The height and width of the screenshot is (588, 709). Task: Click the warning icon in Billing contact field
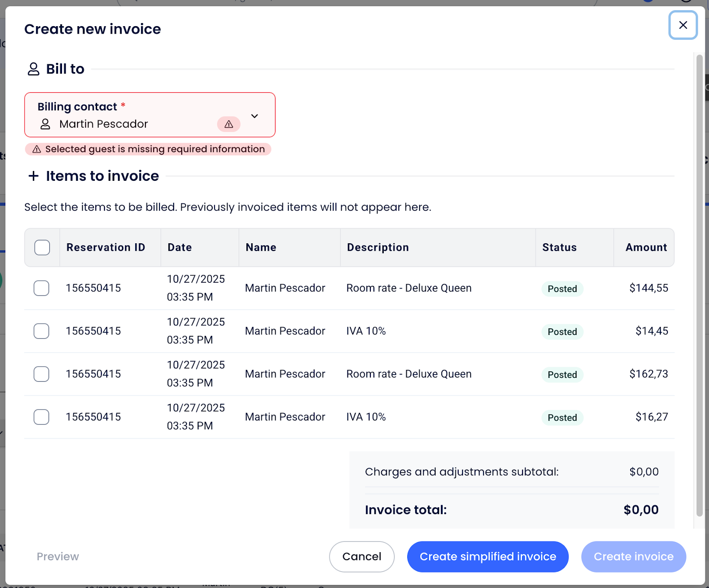click(229, 124)
